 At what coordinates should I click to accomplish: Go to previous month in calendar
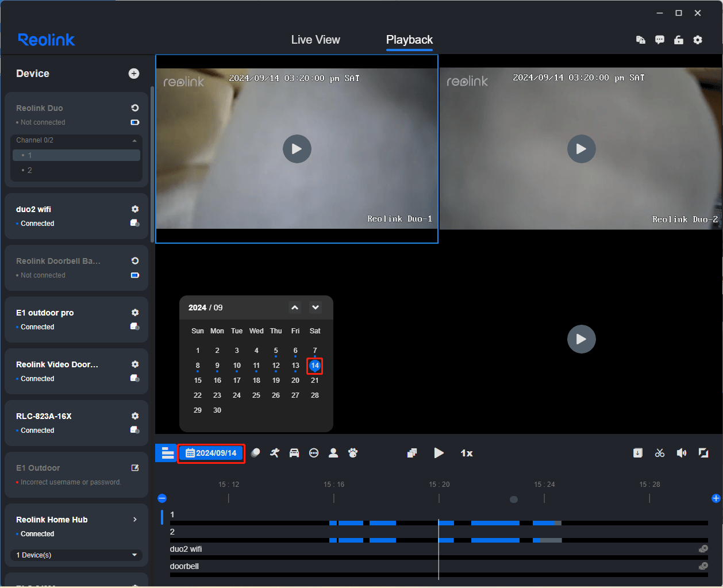tap(295, 308)
